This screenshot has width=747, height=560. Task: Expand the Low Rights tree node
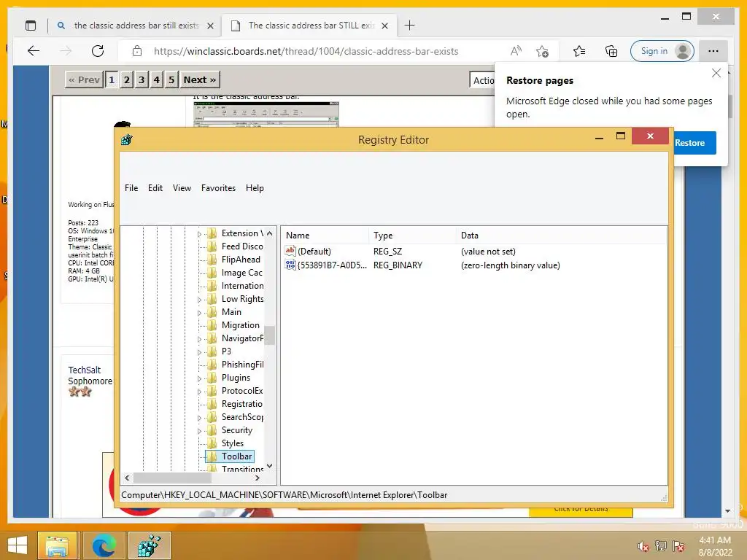[200, 300]
